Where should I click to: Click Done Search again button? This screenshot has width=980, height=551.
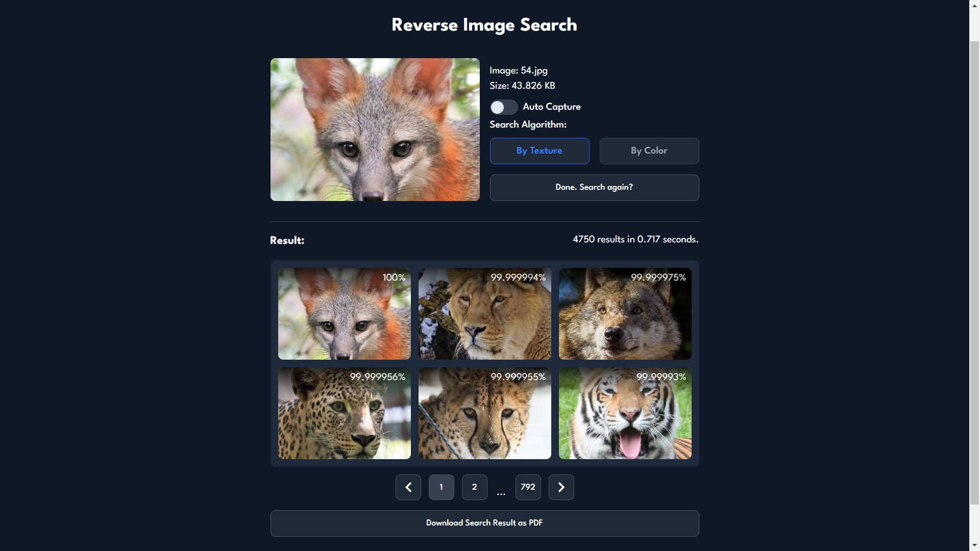click(594, 187)
